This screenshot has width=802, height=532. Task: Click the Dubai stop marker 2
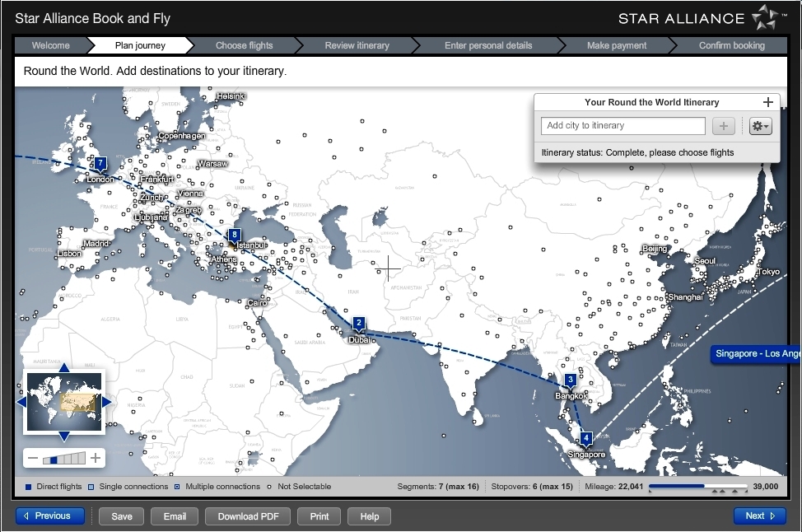point(359,324)
